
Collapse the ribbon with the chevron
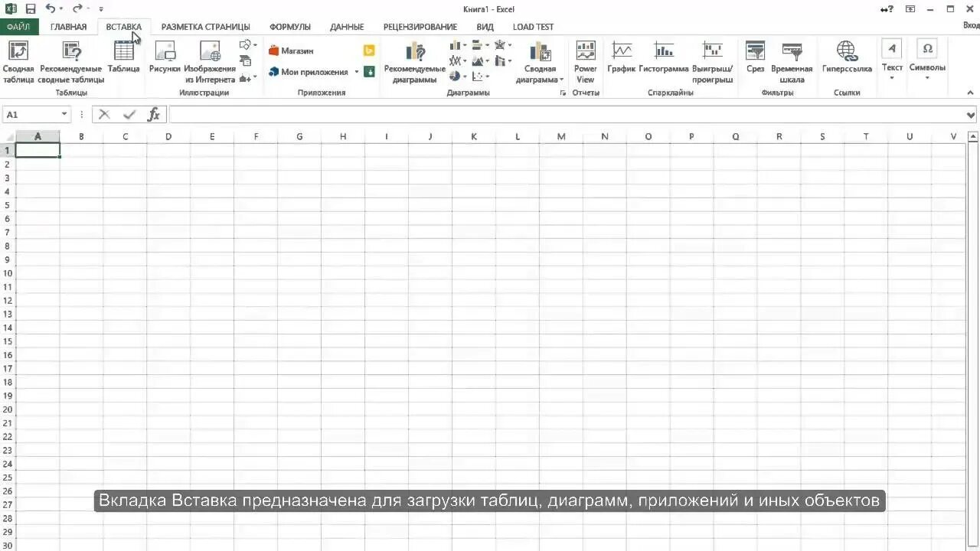[x=972, y=93]
